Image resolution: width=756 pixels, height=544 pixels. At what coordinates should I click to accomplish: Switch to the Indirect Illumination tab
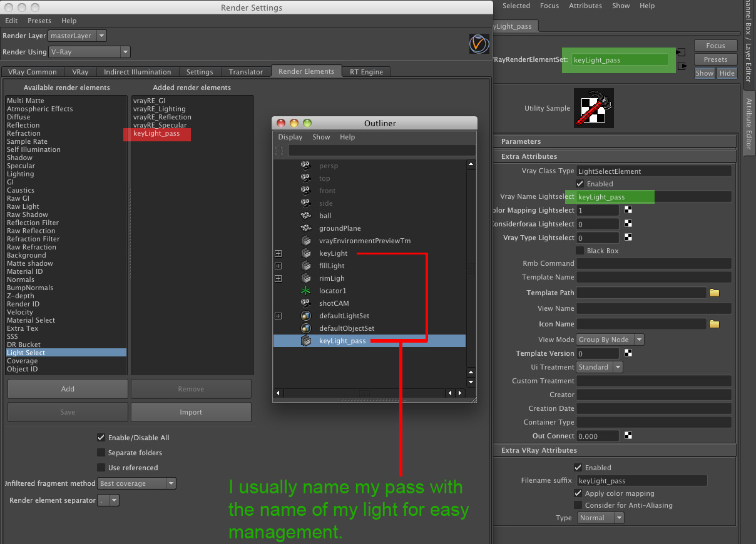[137, 72]
